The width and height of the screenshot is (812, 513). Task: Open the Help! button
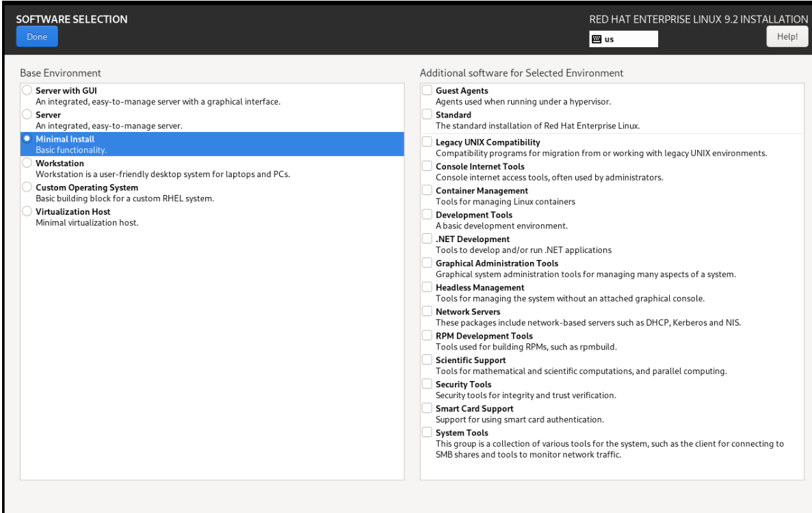point(787,37)
